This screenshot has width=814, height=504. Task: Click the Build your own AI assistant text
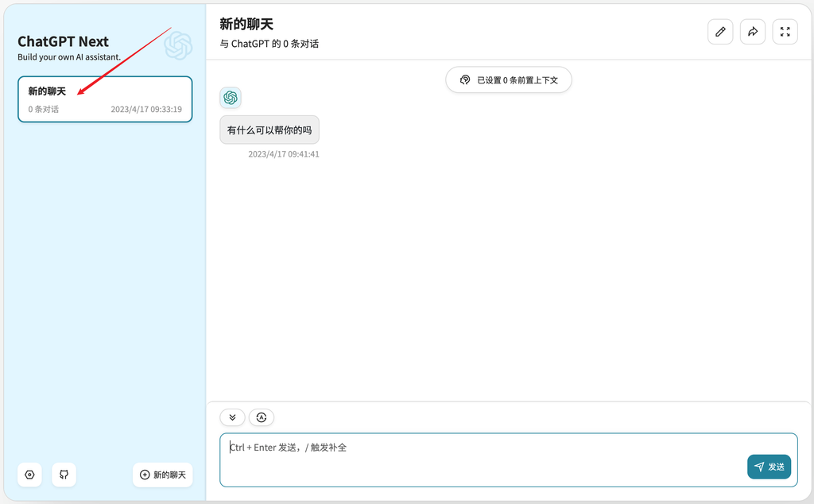[69, 57]
